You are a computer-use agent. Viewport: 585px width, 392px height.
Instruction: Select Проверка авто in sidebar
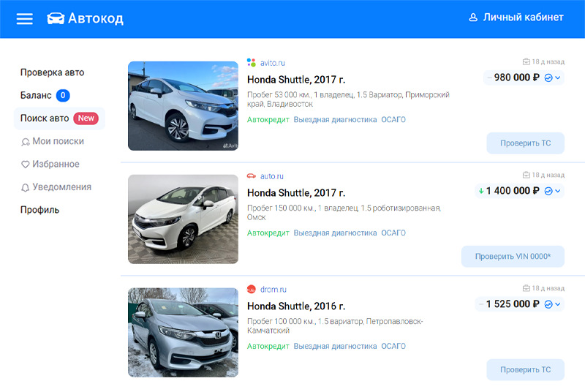point(52,72)
